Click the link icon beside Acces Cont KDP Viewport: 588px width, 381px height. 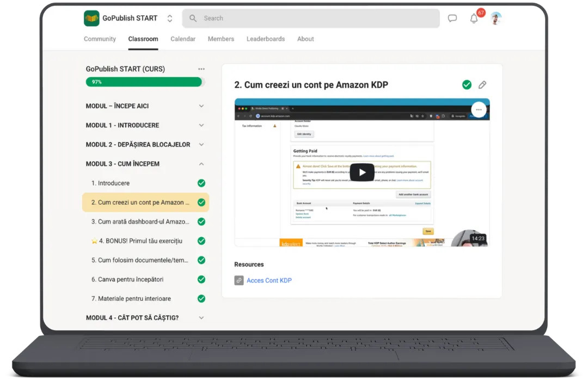coord(239,280)
